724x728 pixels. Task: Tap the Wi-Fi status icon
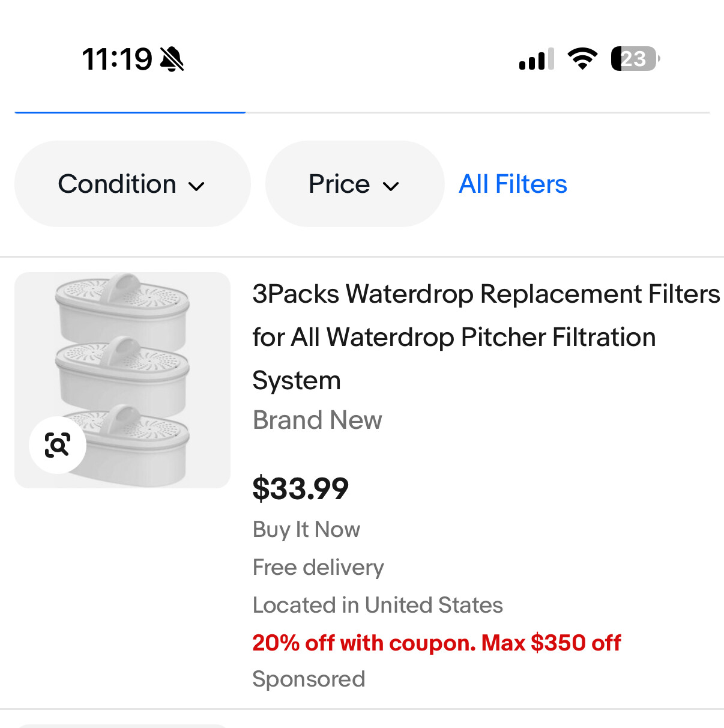point(582,59)
